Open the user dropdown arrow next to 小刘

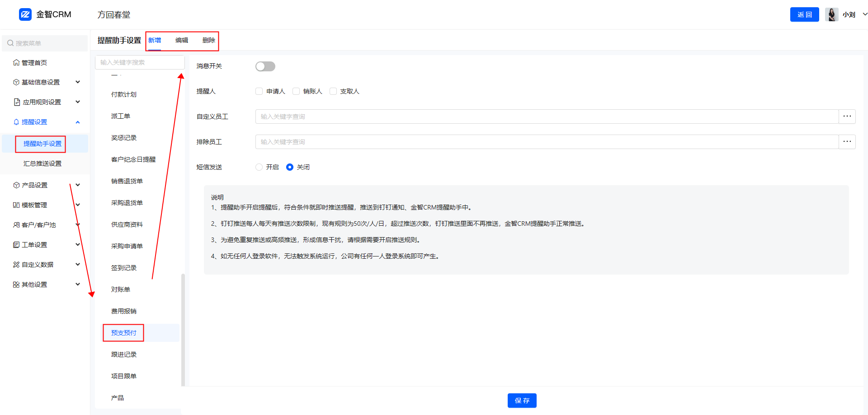(x=865, y=14)
